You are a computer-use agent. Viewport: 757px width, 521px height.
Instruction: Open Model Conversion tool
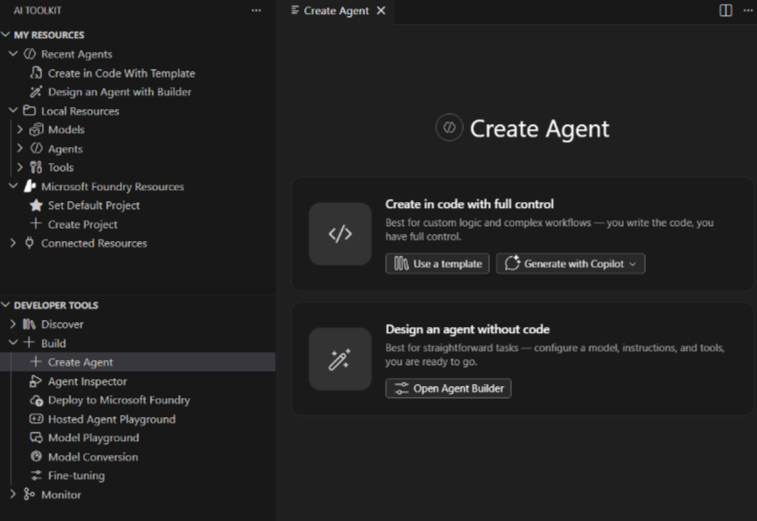pos(93,457)
